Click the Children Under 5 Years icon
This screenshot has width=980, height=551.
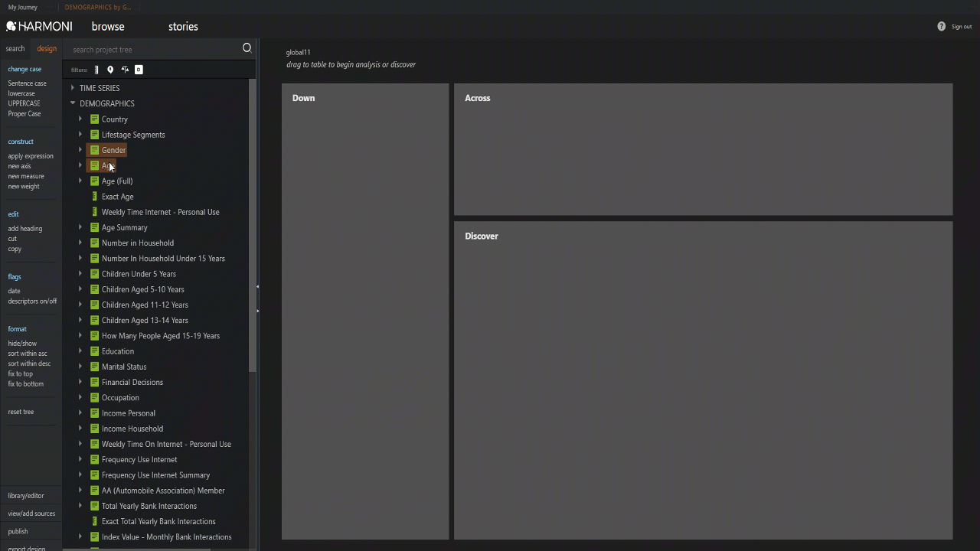[x=94, y=274]
